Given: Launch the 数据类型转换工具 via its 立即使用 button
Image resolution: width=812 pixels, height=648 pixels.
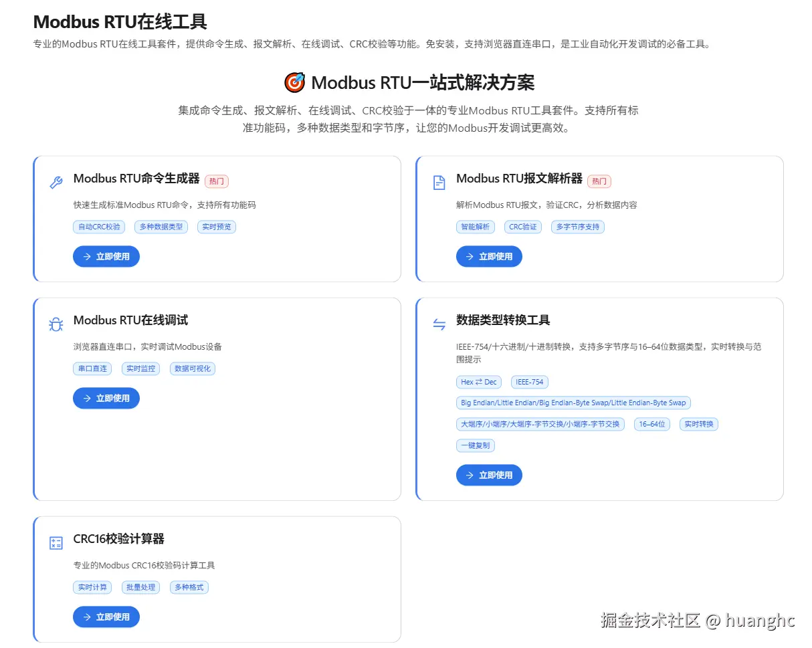Looking at the screenshot, I should pos(489,475).
